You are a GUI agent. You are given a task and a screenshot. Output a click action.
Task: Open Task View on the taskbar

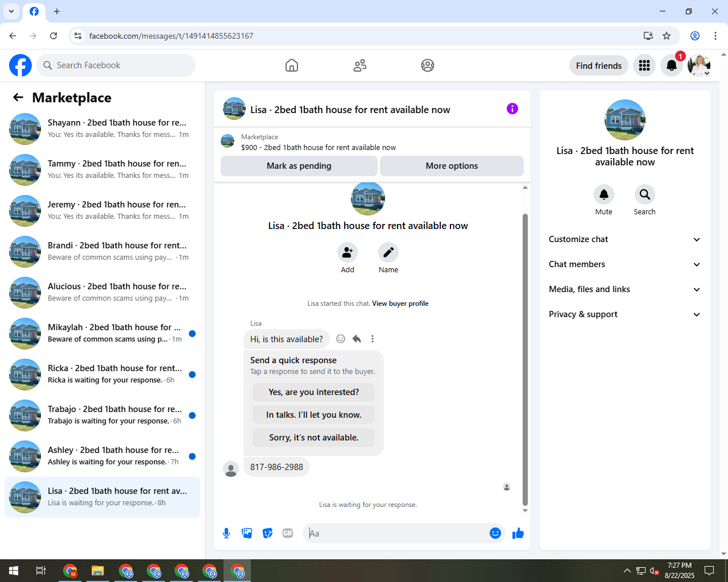41,571
